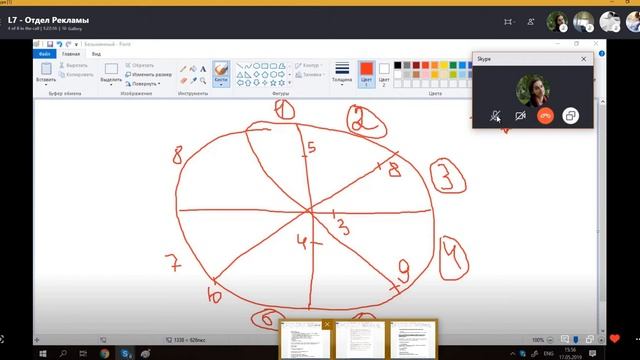The height and width of the screenshot is (360, 640).
Task: Redo the action in Paint toolbar
Action: coord(69,44)
